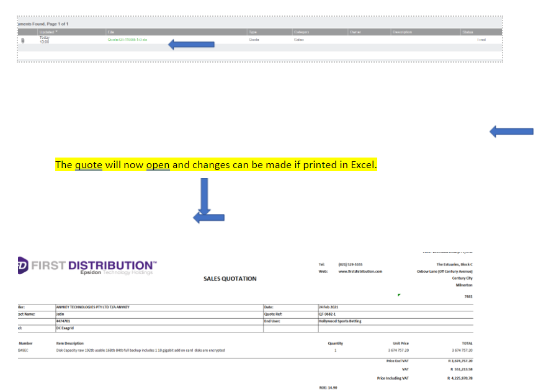Click the yellow highlighted quote instruction text
The width and height of the screenshot is (541, 392).
[x=215, y=165]
